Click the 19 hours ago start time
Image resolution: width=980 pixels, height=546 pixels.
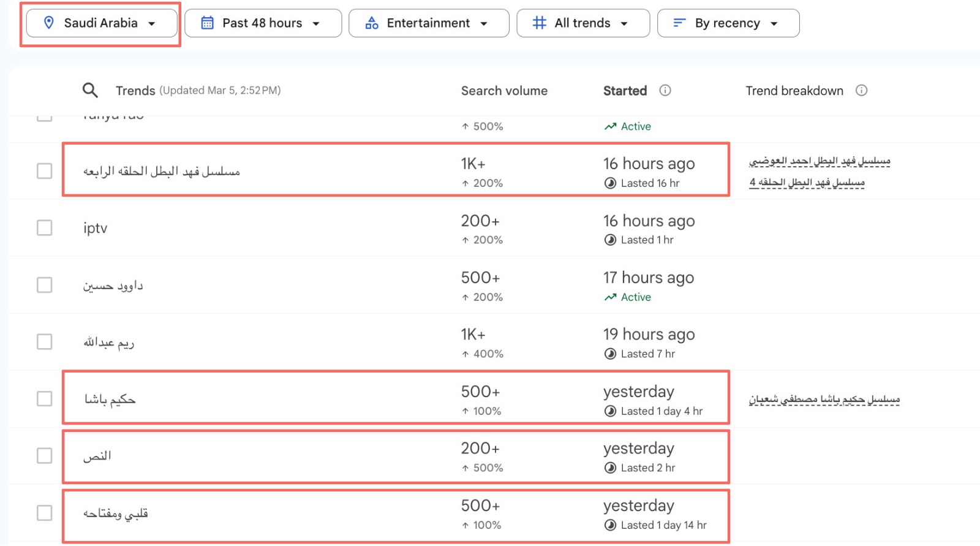point(649,335)
